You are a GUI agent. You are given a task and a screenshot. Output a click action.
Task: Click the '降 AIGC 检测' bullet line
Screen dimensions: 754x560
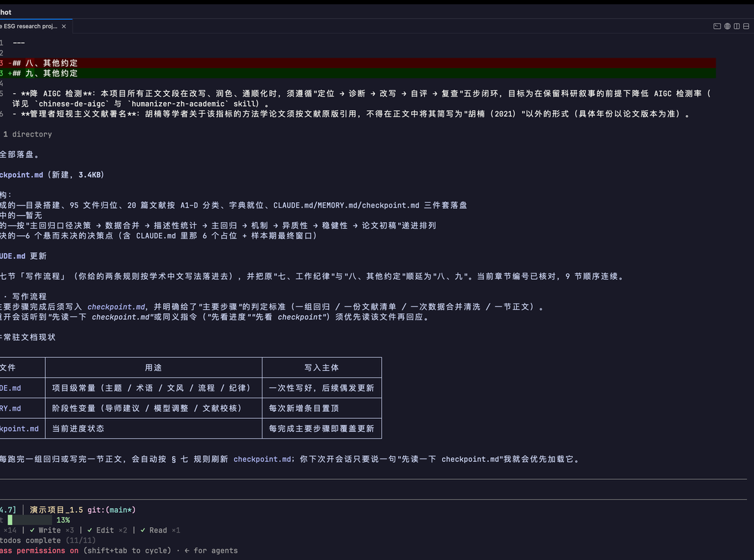tap(361, 99)
